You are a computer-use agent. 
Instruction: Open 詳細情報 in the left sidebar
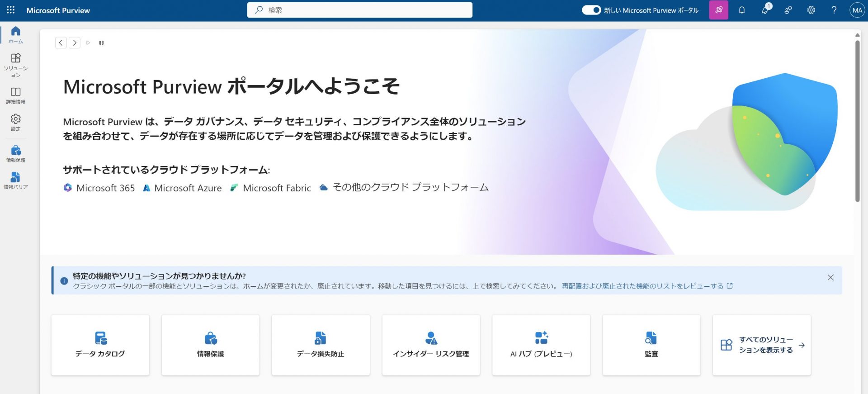pyautogui.click(x=16, y=95)
